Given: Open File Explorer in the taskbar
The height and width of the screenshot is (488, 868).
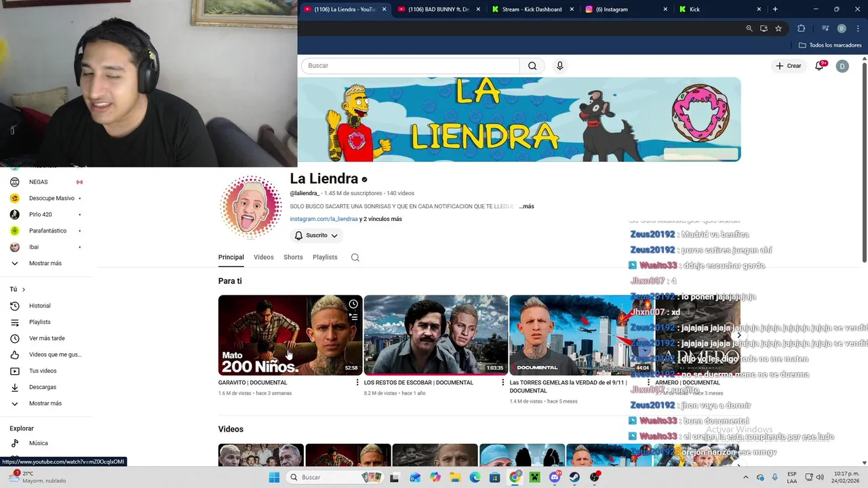Looking at the screenshot, I should click(x=455, y=477).
